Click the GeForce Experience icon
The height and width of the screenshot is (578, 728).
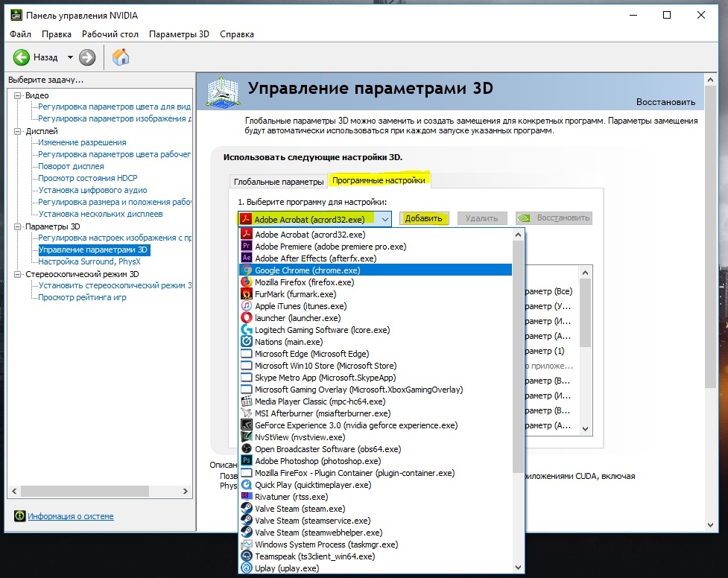click(x=247, y=425)
